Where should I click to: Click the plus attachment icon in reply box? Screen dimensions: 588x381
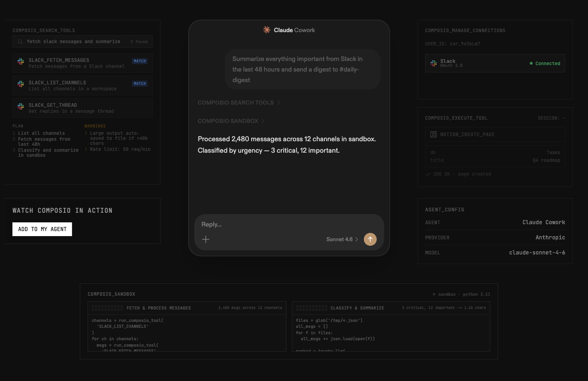(x=206, y=239)
